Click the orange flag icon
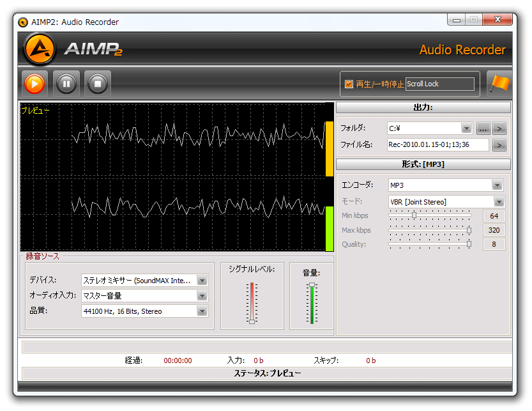This screenshot has height=411, width=532. tap(499, 84)
